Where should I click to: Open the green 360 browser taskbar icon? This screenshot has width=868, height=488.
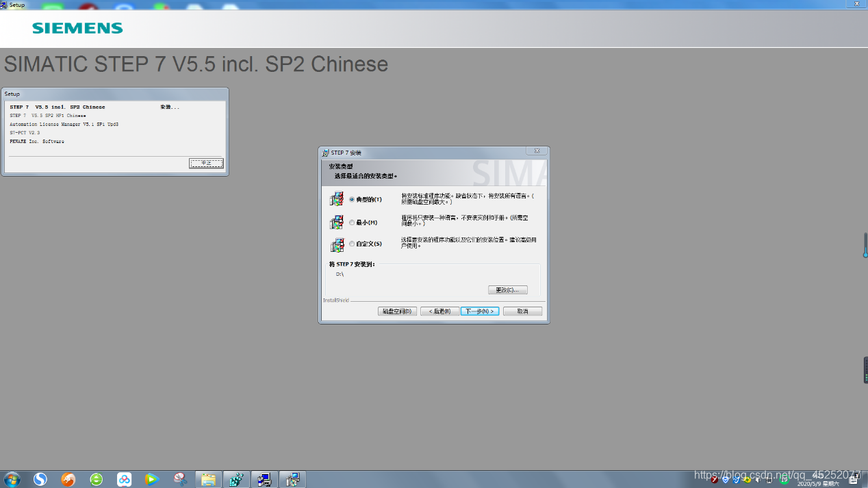click(97, 479)
